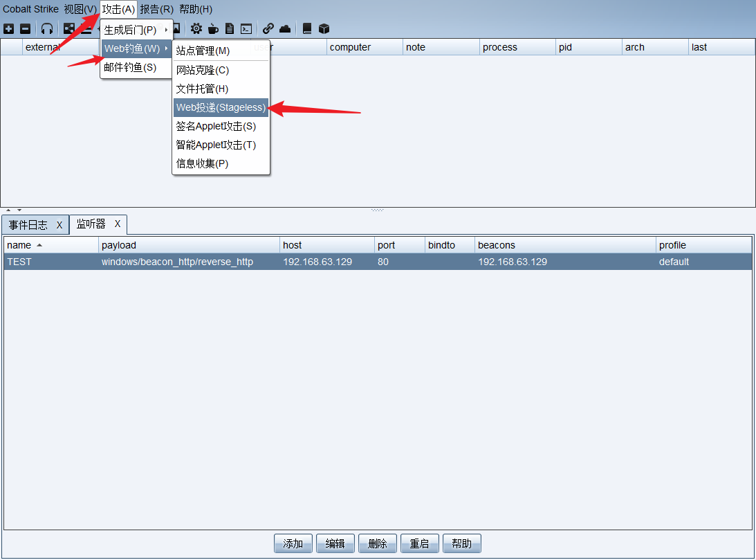756x560 pixels.
Task: Click the cube about icon in toolbar
Action: coord(324,29)
